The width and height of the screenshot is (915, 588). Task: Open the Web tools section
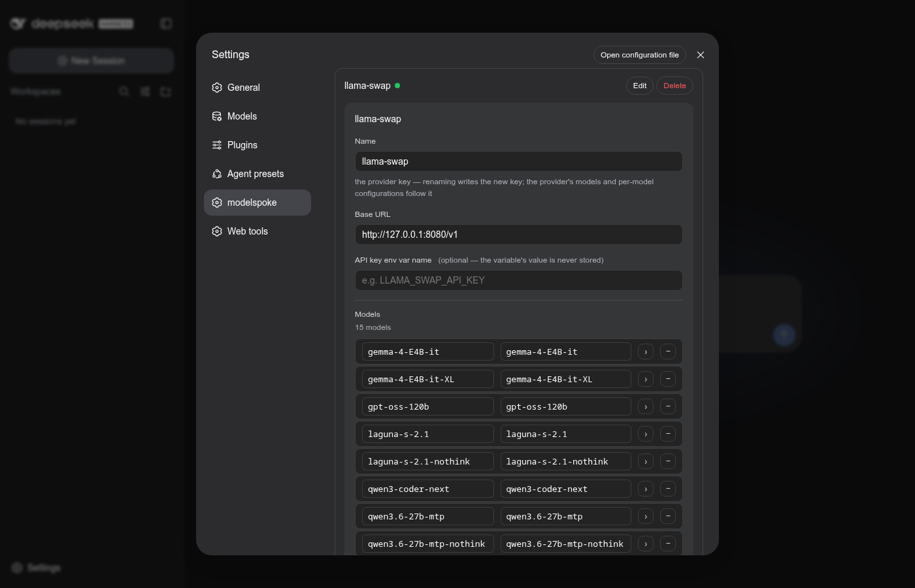(x=258, y=231)
